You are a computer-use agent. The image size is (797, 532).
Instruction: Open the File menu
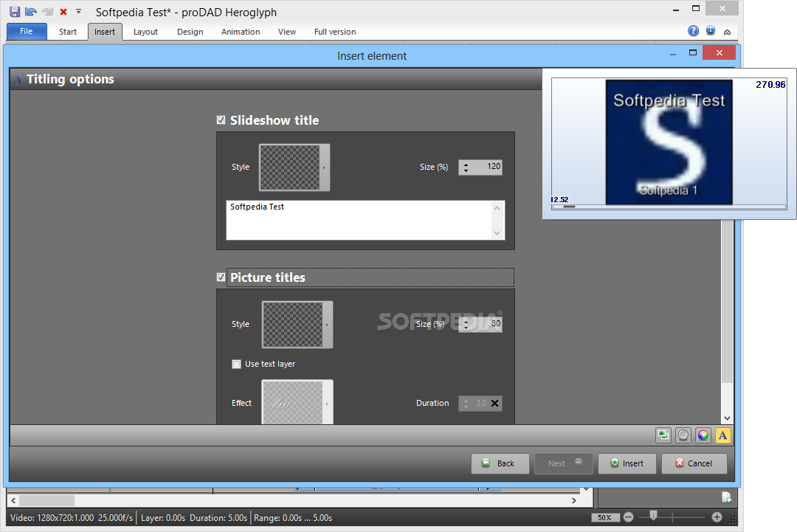(27, 32)
